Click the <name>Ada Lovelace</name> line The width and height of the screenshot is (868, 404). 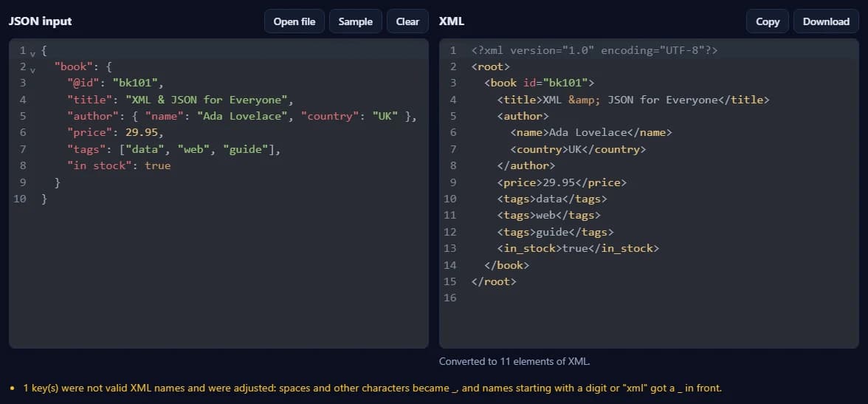pos(590,133)
